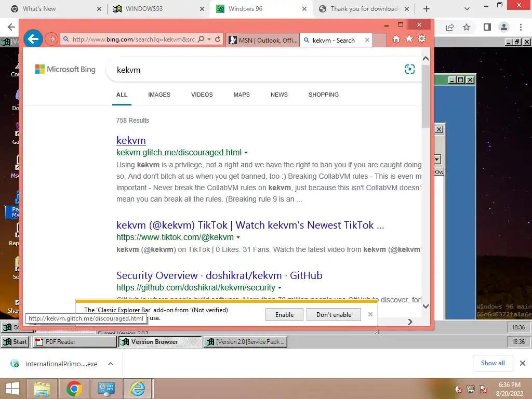532x399 pixels.
Task: Open Windows Start button on host taskbar
Action: 12,389
